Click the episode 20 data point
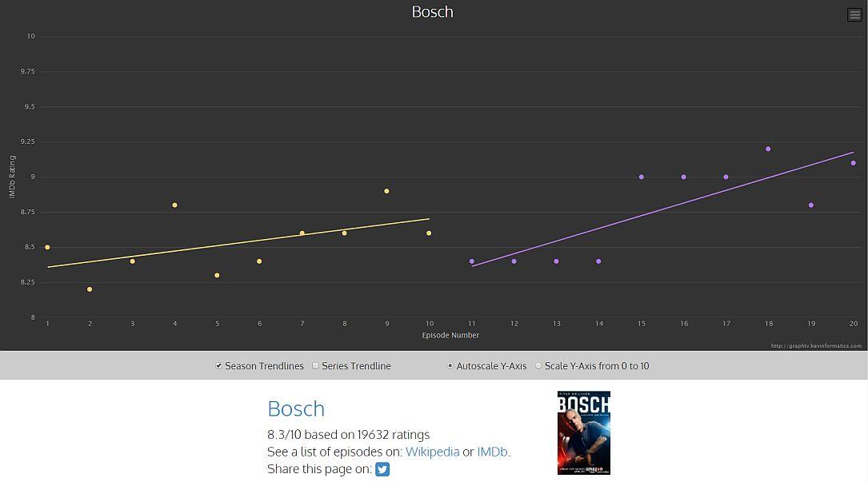Viewport: 868px width, 482px height. click(854, 163)
